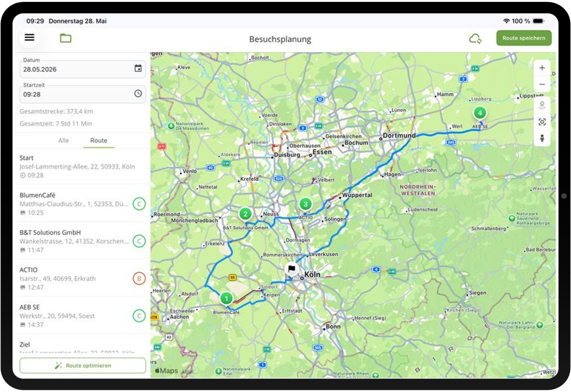Image resolution: width=571 pixels, height=392 pixels.
Task: Tap the street view person icon
Action: pyautogui.click(x=542, y=138)
